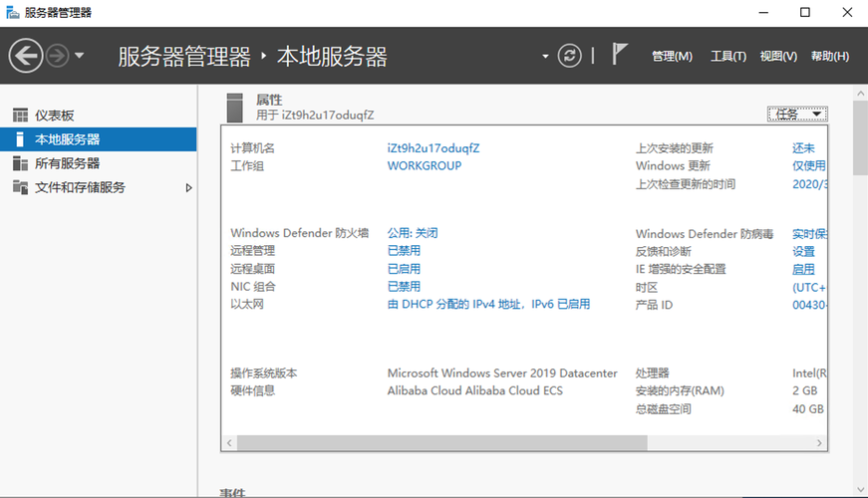The image size is (868, 498).
Task: Open the 管理(M) menu
Action: 672,57
